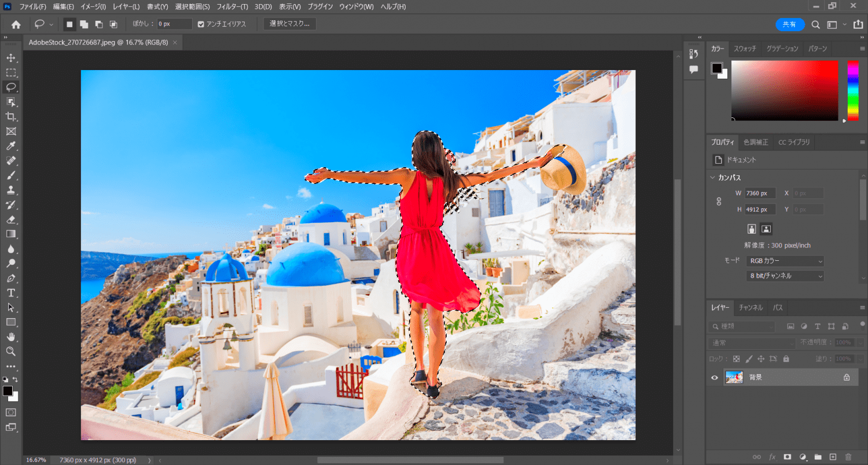Select the Pen tool
Image resolution: width=868 pixels, height=465 pixels.
[x=10, y=278]
